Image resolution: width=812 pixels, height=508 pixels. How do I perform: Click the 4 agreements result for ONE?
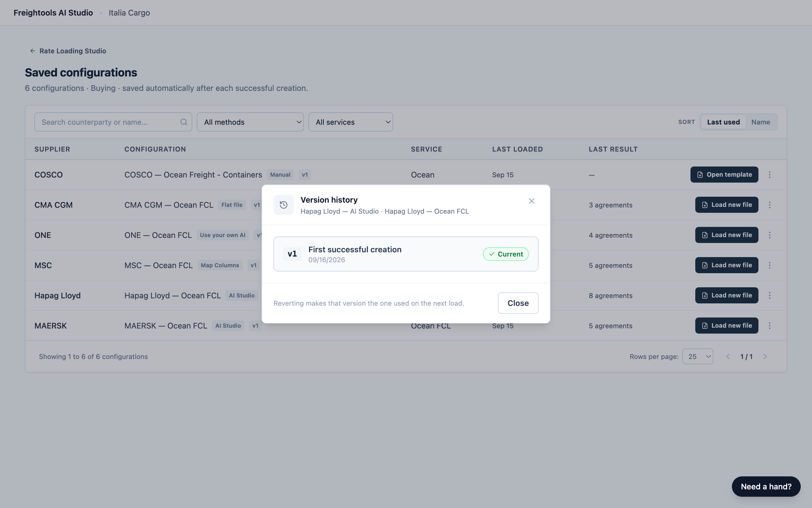[x=610, y=235]
